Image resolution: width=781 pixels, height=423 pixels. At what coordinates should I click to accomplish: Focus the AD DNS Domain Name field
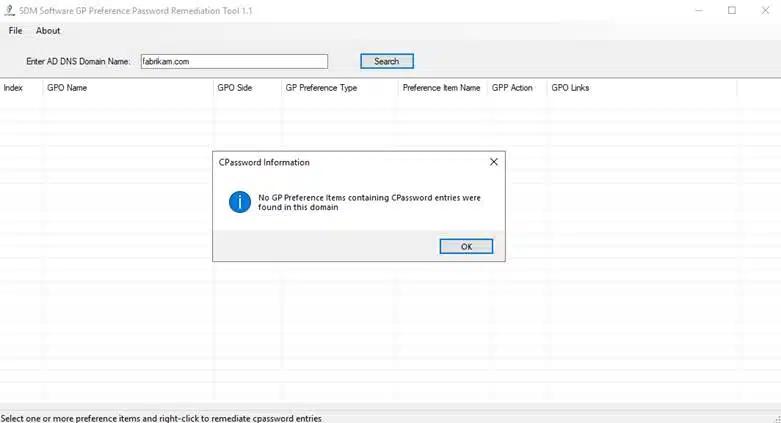[x=234, y=61]
